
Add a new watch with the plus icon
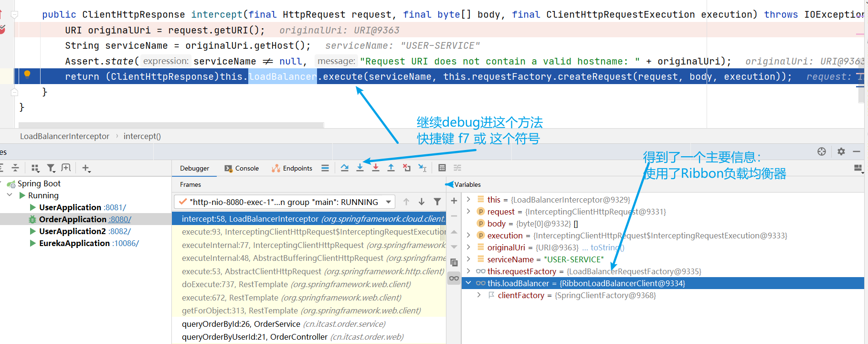click(x=454, y=201)
